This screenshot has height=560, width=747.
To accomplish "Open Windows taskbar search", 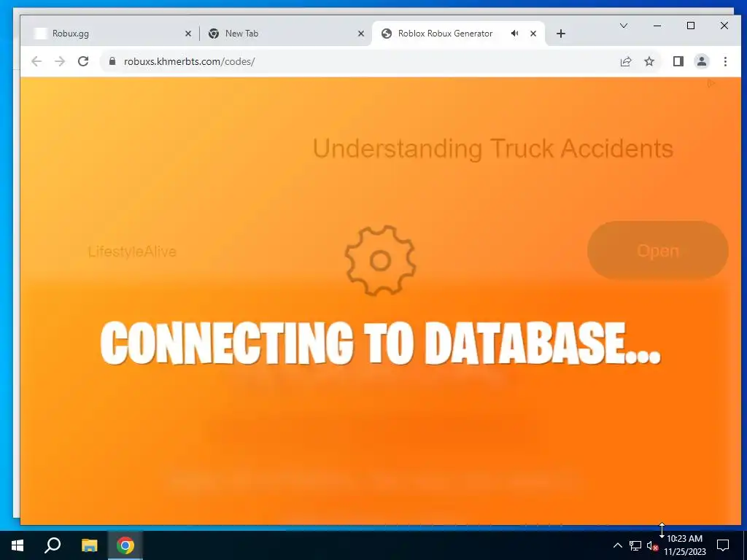I will 53,545.
